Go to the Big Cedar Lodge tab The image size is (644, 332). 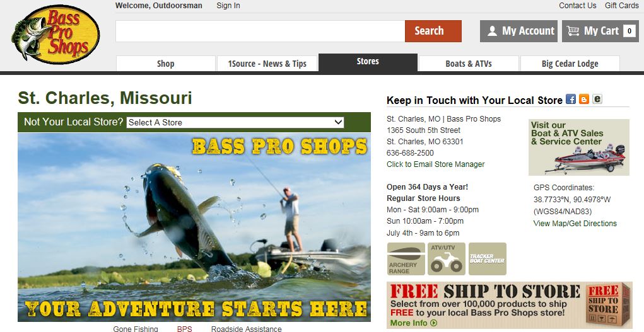(x=570, y=64)
